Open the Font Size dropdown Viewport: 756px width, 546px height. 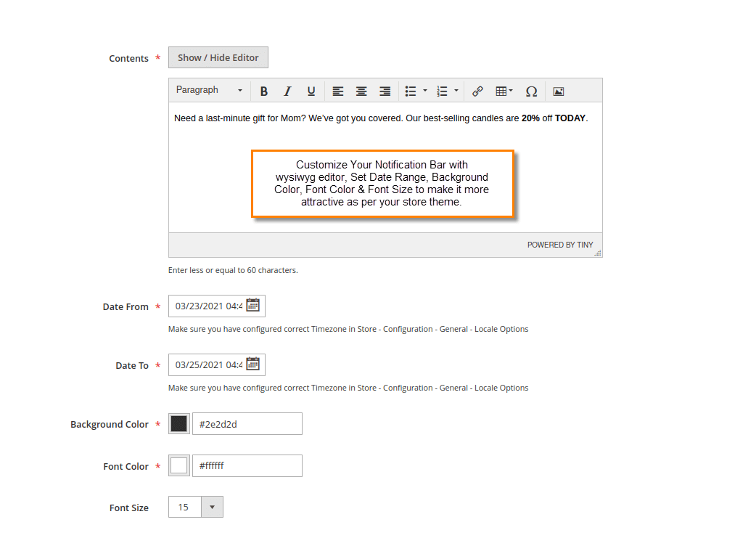click(213, 506)
